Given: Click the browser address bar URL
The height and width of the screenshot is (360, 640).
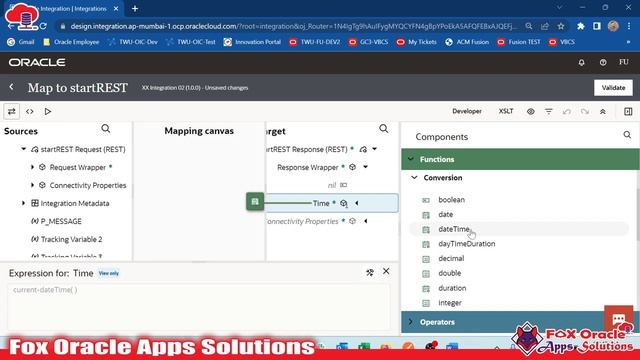Looking at the screenshot, I should 293,26.
